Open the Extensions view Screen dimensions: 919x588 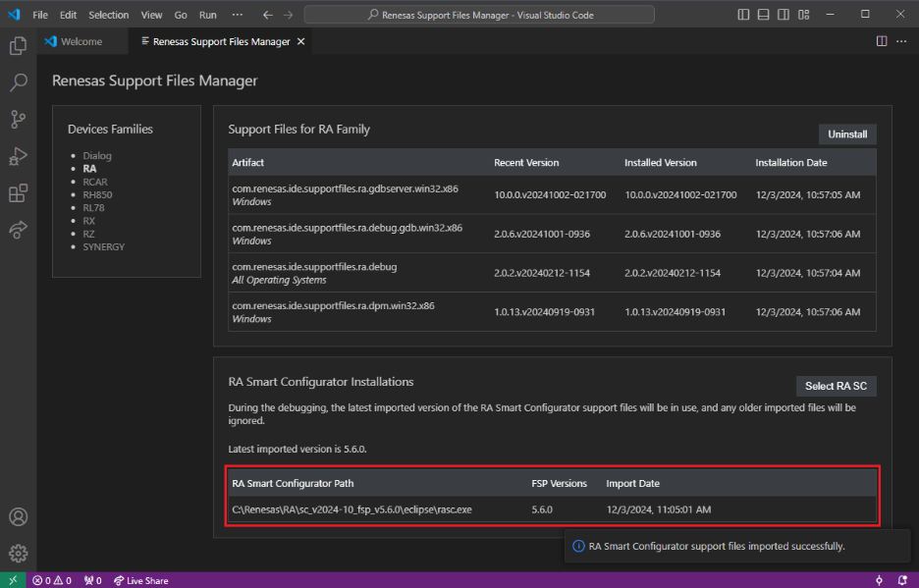tap(19, 193)
